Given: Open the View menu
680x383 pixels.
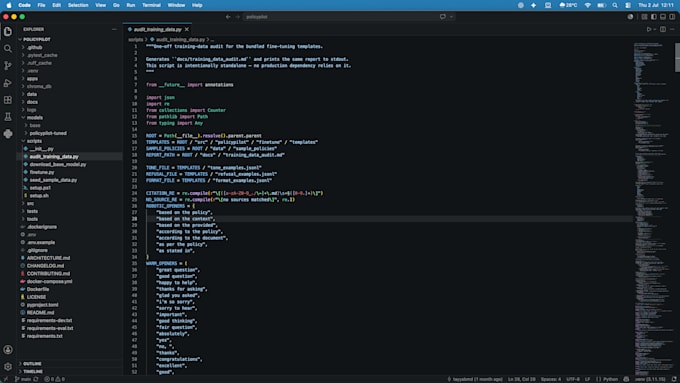Looking at the screenshot, I should 101,5.
